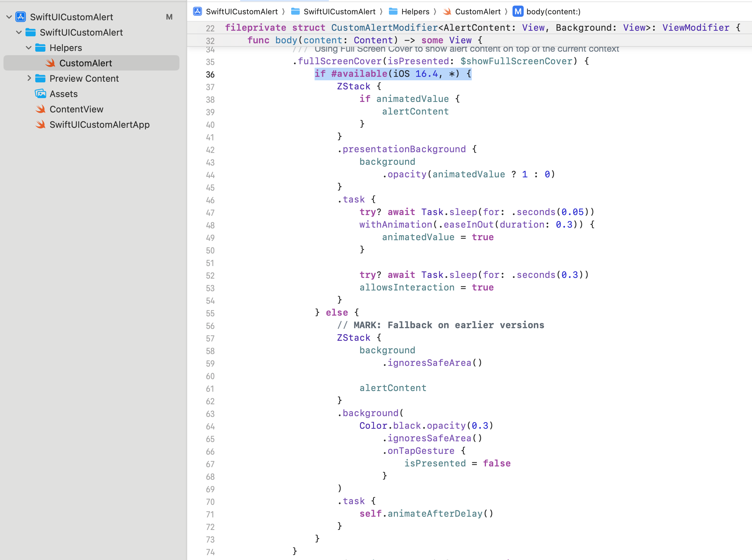Open ContentView file in navigator
This screenshot has height=560, width=752.
point(76,109)
